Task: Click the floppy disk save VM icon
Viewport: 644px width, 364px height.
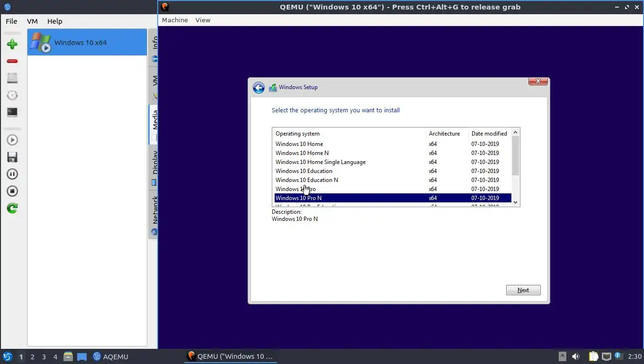Action: point(12,157)
